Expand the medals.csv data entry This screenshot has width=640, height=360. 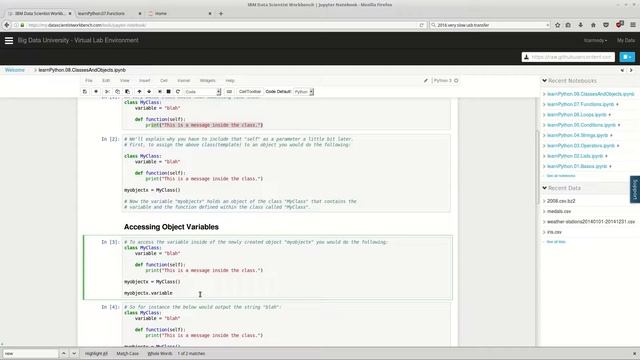pyautogui.click(x=544, y=211)
